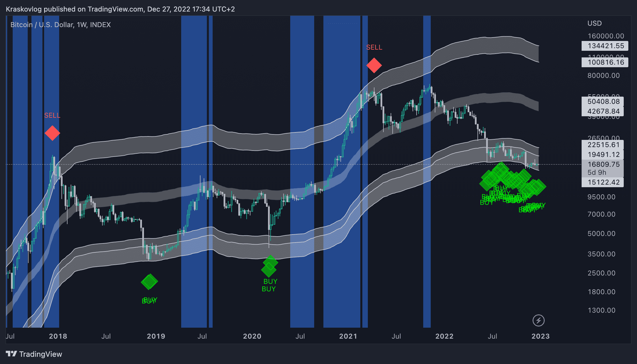Click the published-on TradingView.com header text
The width and height of the screenshot is (637, 364).
point(120,9)
